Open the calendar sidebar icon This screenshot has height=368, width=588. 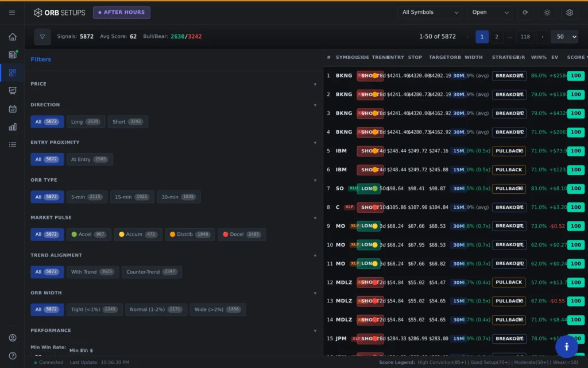point(13,109)
